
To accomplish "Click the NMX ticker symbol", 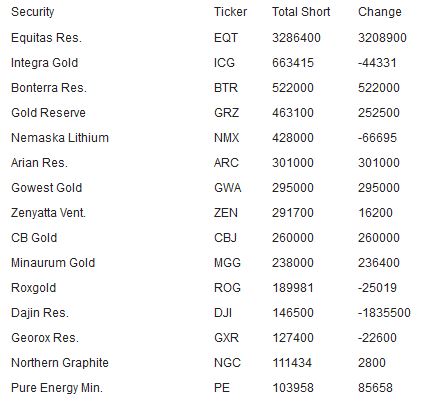I will pyautogui.click(x=226, y=138).
